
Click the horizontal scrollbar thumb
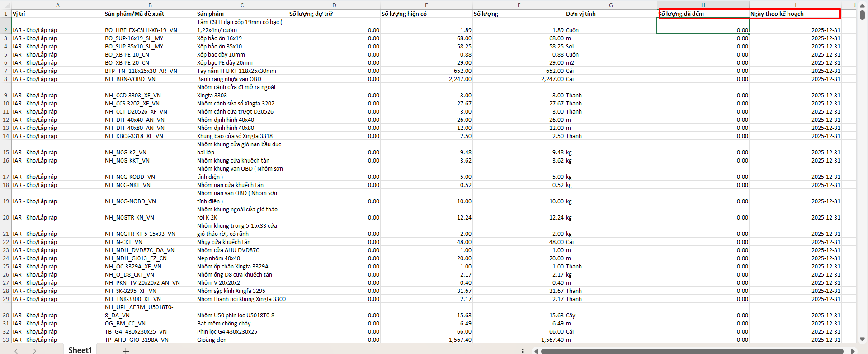tap(692, 351)
